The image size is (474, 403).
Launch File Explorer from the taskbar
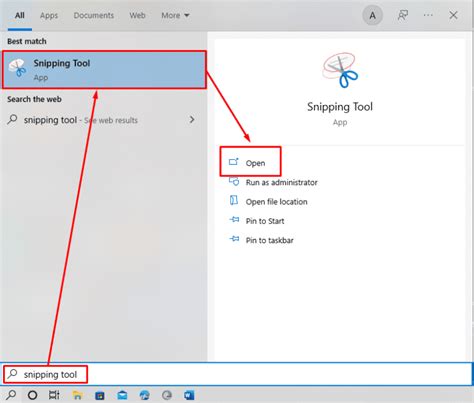[77, 395]
